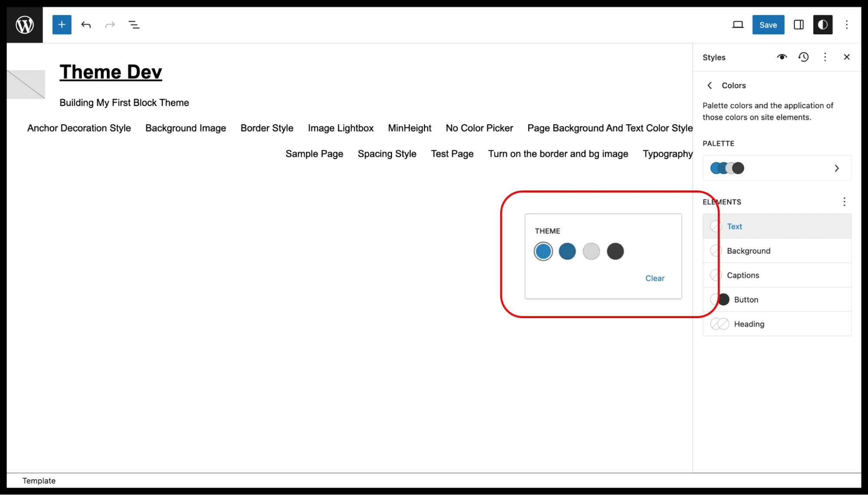This screenshot has width=868, height=495.
Task: Click the Captions element empty color indicator
Action: tap(716, 275)
